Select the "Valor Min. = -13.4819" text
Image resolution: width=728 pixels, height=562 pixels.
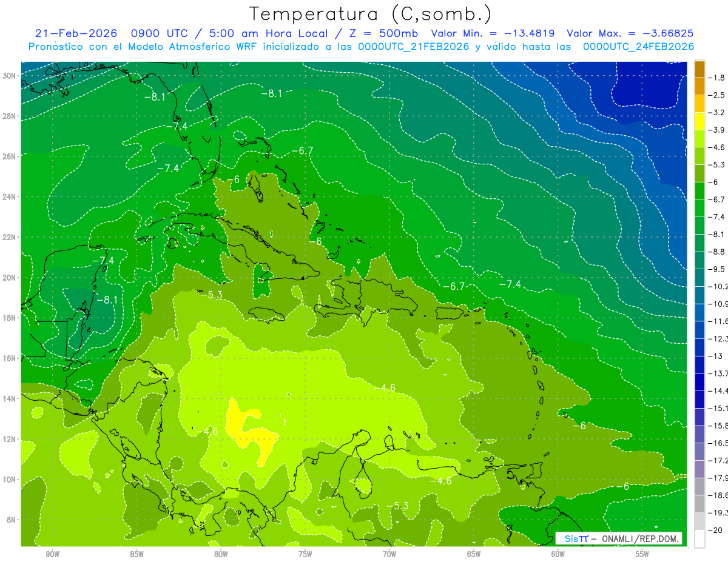click(x=493, y=33)
